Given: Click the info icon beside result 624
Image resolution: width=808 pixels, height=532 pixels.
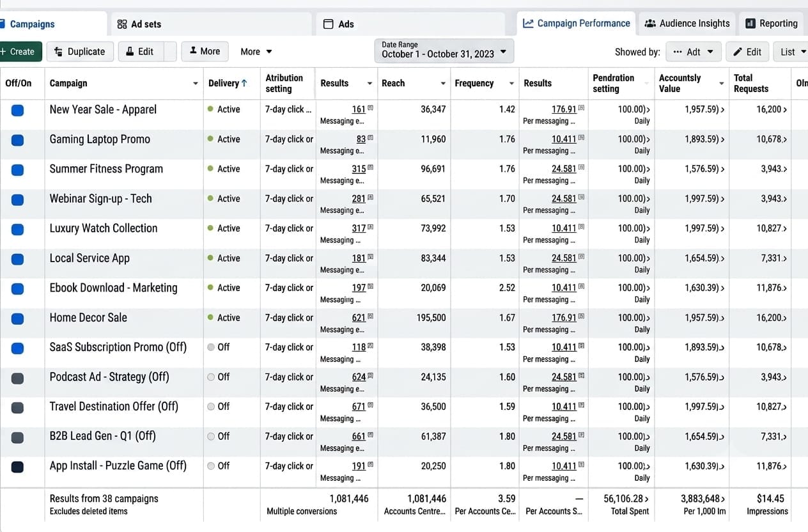Looking at the screenshot, I should [x=371, y=375].
